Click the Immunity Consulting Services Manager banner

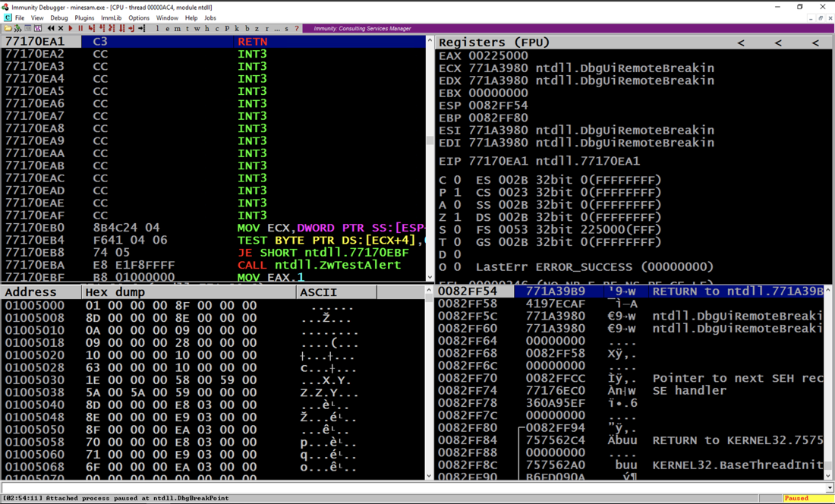[x=362, y=28]
